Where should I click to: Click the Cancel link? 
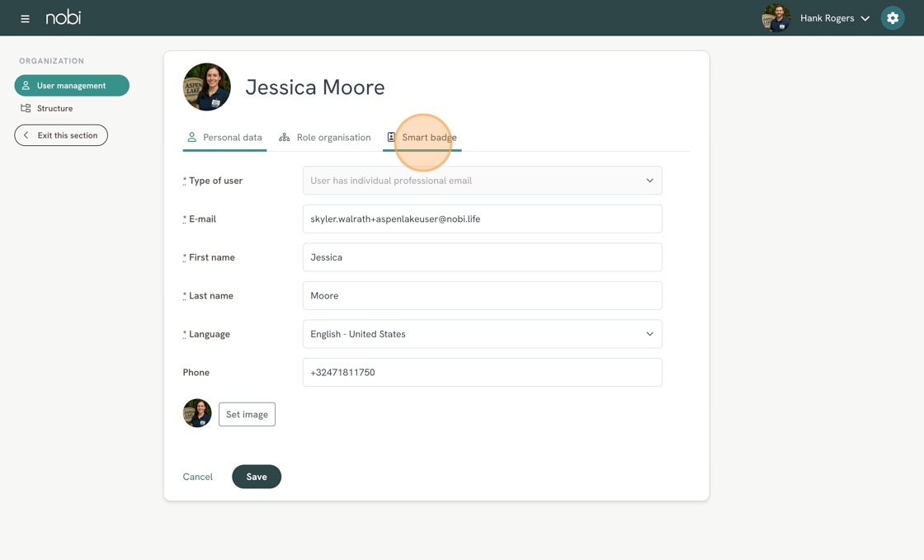pos(198,477)
